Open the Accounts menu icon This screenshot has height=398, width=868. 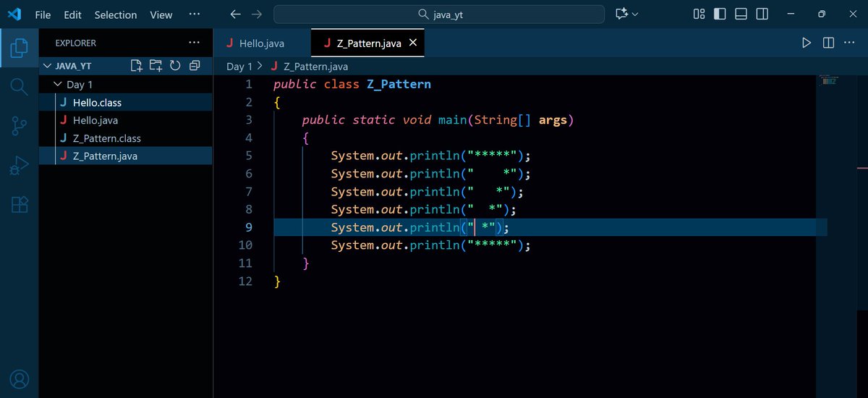20,378
